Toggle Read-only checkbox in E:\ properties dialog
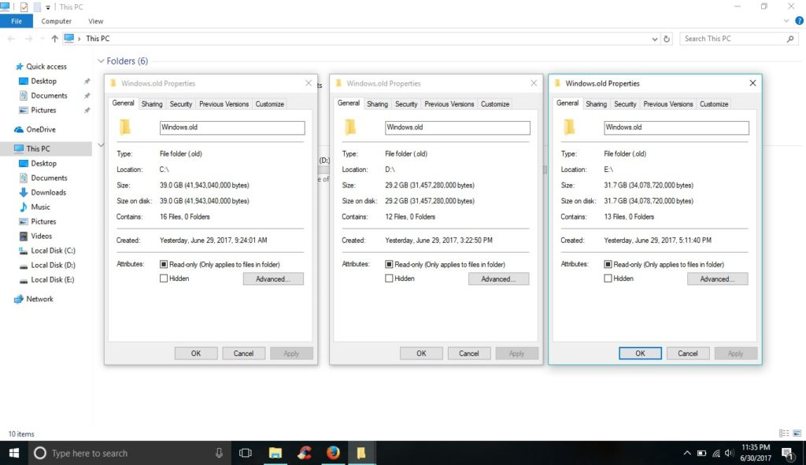This screenshot has width=806, height=465. 608,264
